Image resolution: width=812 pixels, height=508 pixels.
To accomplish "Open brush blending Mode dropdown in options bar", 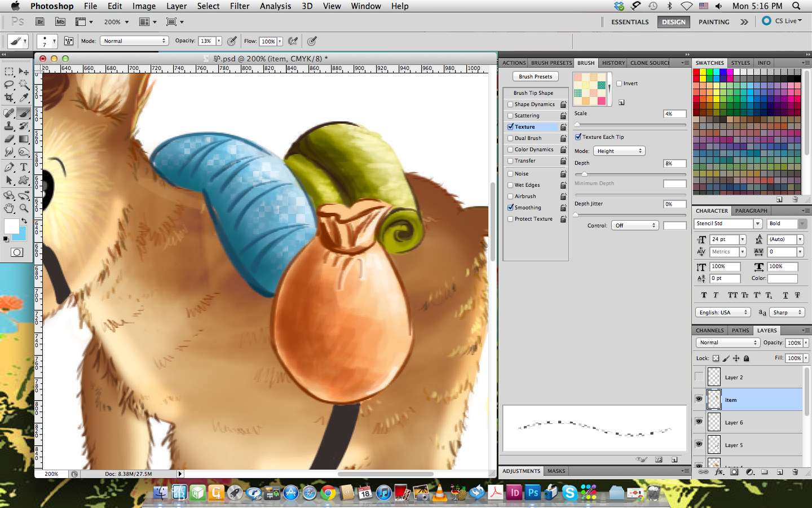I will click(x=134, y=41).
